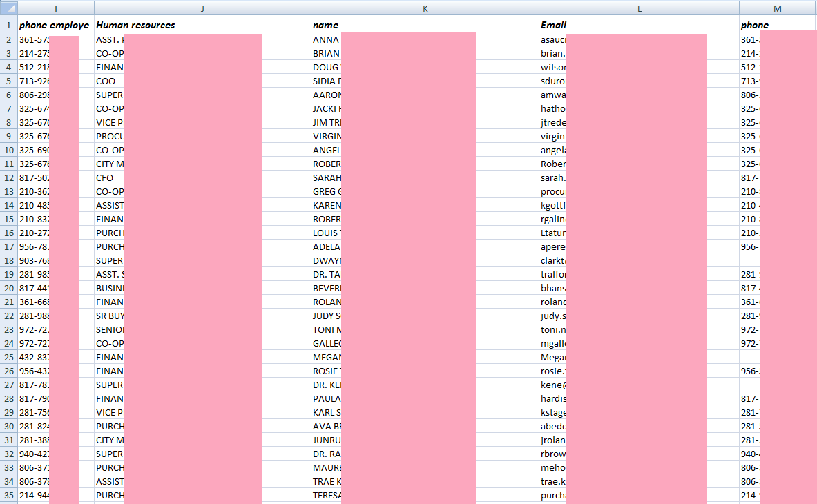Select the 'Human resources' column J header
Viewport: 817px width, 504px height.
[x=202, y=8]
